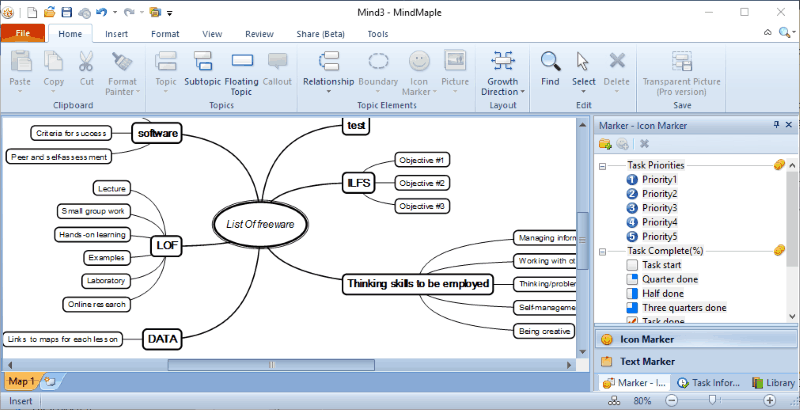Save the map with the floppy icon
This screenshot has width=800, height=410.
(x=66, y=12)
